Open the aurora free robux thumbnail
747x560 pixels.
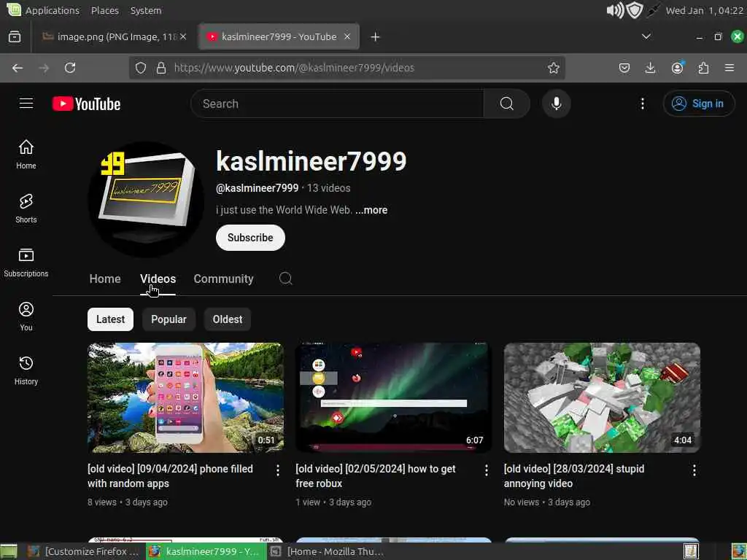click(393, 397)
